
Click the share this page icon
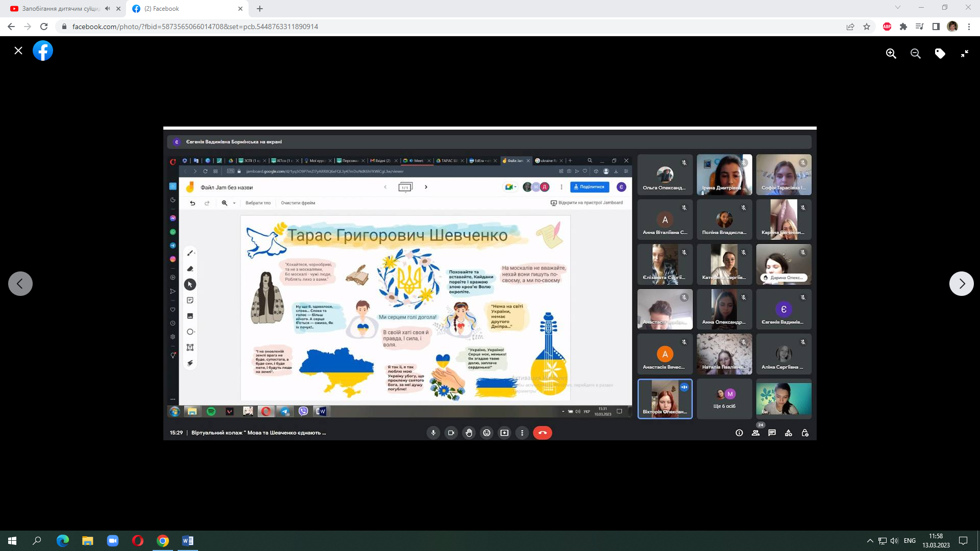tap(850, 27)
